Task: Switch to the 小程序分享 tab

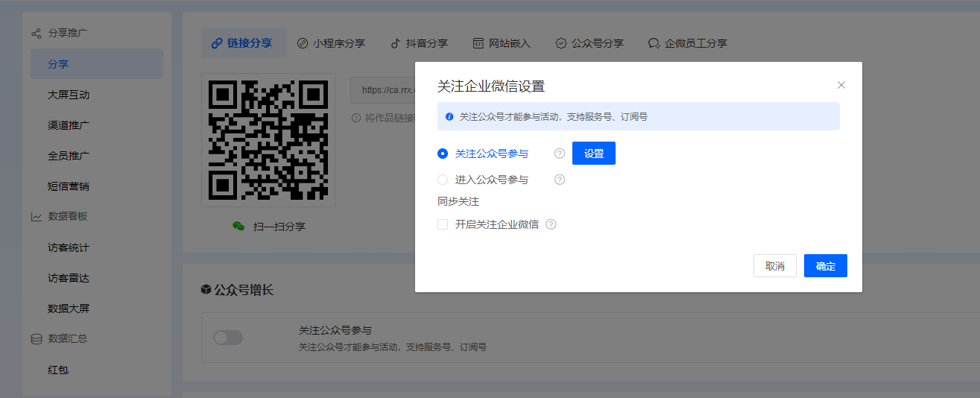Action: 331,43
